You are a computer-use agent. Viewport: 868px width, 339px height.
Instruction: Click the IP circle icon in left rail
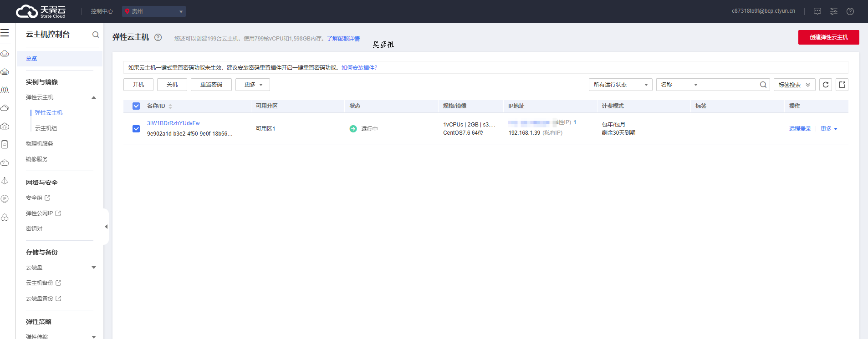click(5, 199)
